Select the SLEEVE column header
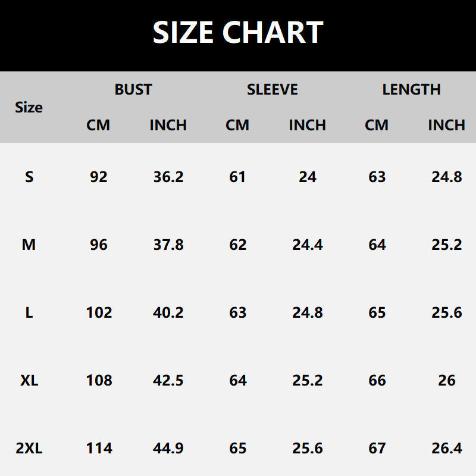Image resolution: width=476 pixels, height=476 pixels. pyautogui.click(x=273, y=89)
